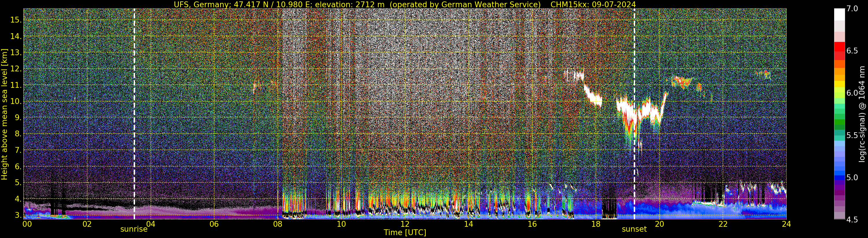Viewport: 868px width, 238px height.
Task: Select the "5.0" colorbar tick label
Action: tap(852, 177)
